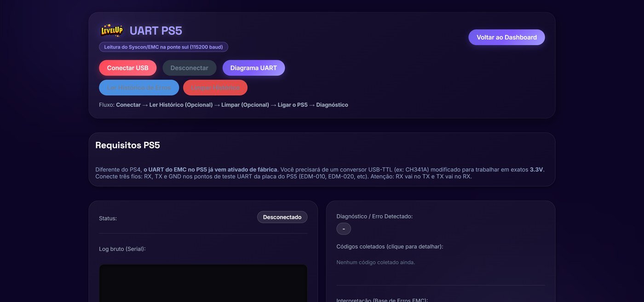Click the bold 3.3V voltage text
This screenshot has width=644, height=302.
(x=536, y=169)
